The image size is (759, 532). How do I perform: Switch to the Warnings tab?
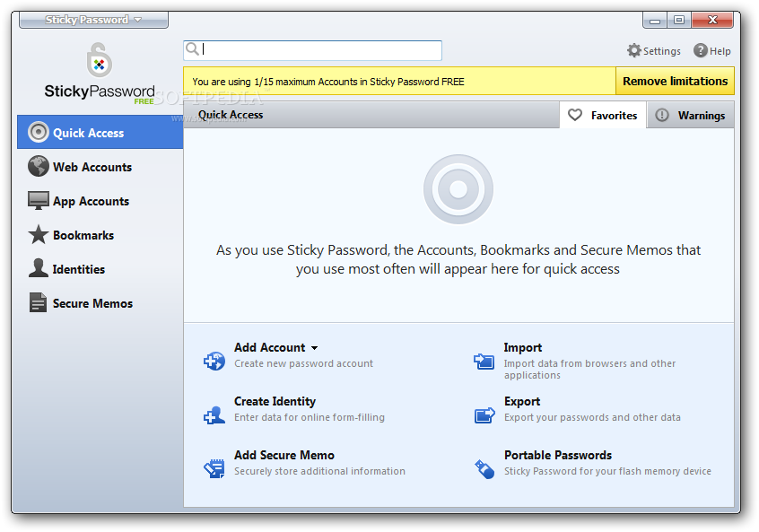(690, 115)
